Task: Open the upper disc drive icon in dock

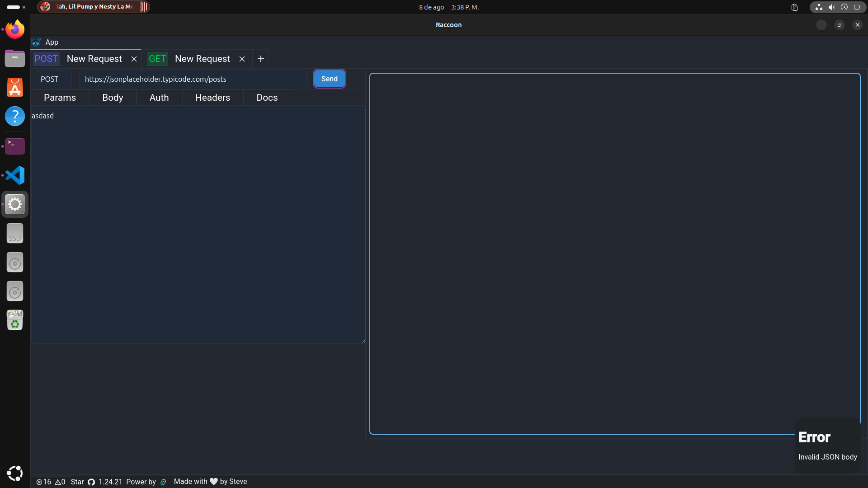Action: 15,263
